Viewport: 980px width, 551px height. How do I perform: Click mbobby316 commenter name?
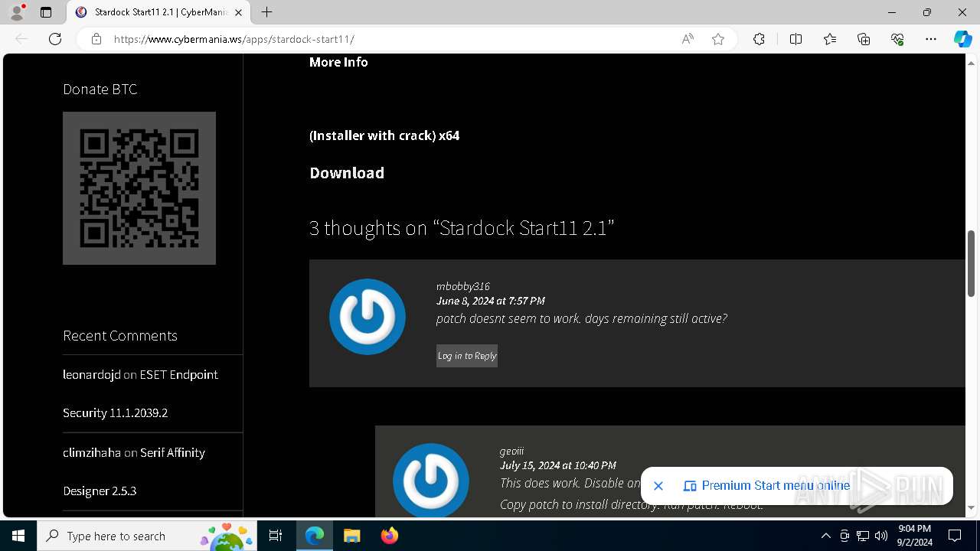pyautogui.click(x=463, y=286)
